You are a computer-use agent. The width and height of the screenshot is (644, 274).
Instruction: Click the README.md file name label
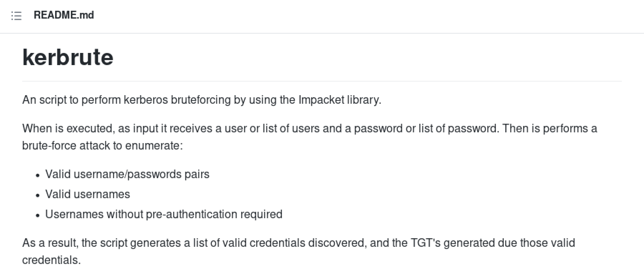(64, 15)
